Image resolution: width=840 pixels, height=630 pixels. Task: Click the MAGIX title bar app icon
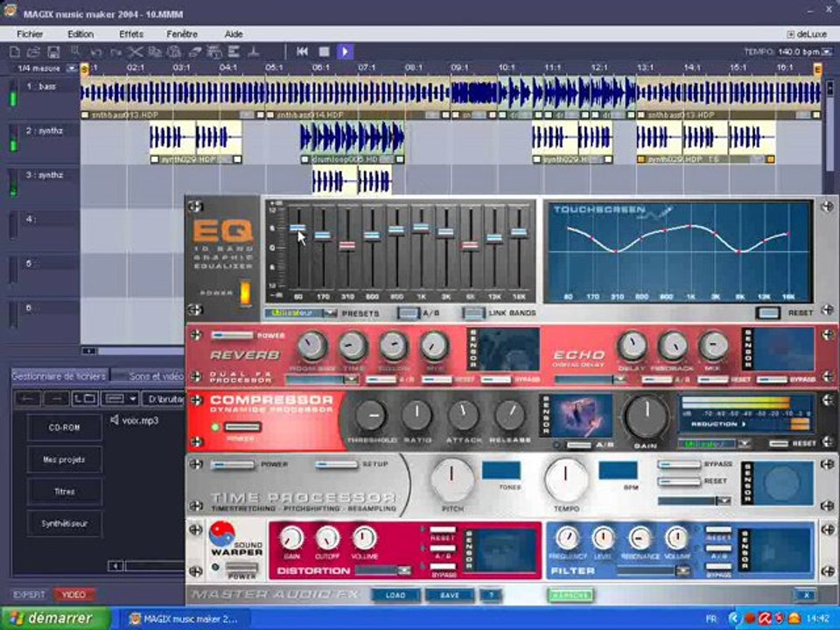10,10
